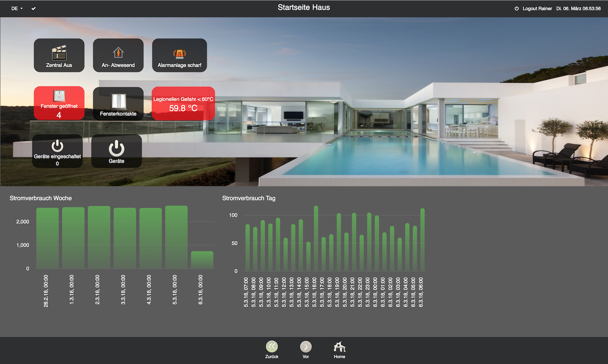This screenshot has width=608, height=364.
Task: Open the Fenster geöffnet red tile
Action: (x=59, y=103)
